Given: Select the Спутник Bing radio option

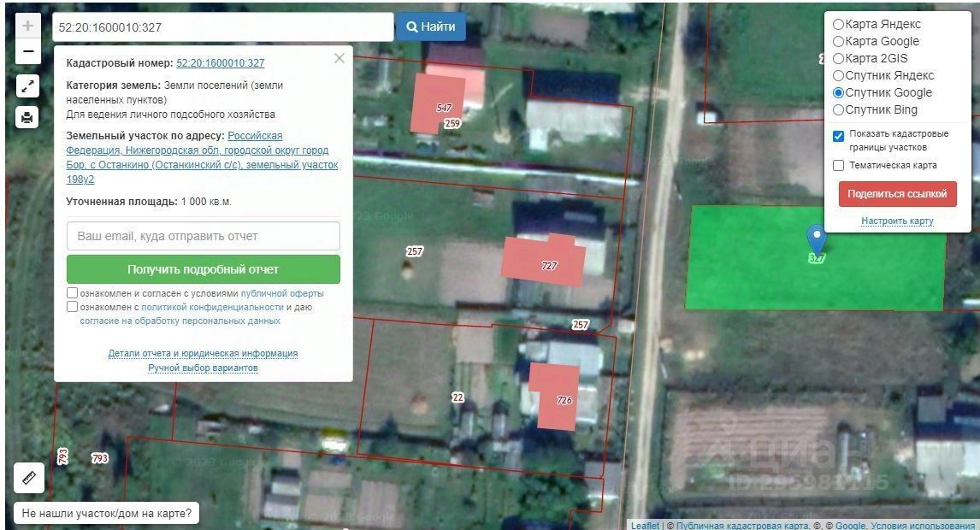Looking at the screenshot, I should [839, 110].
